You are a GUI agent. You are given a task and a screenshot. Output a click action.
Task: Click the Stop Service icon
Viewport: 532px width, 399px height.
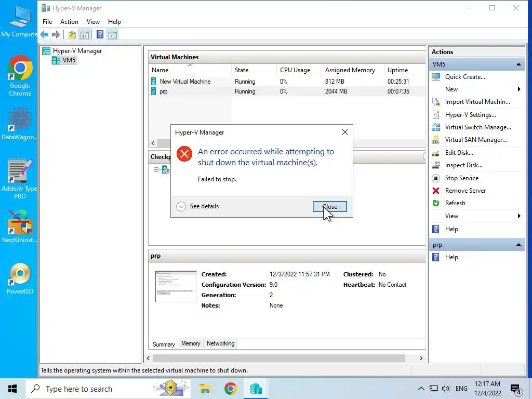coord(436,178)
